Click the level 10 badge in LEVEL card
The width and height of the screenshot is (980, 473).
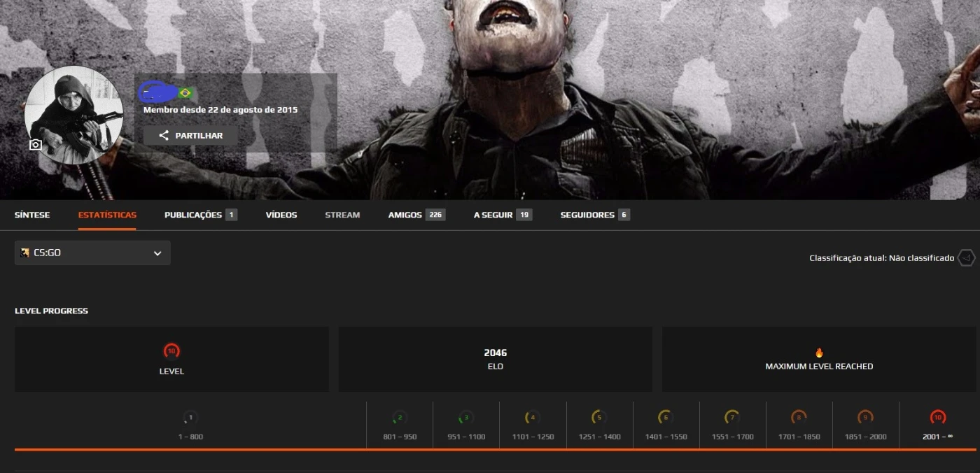[x=171, y=351]
